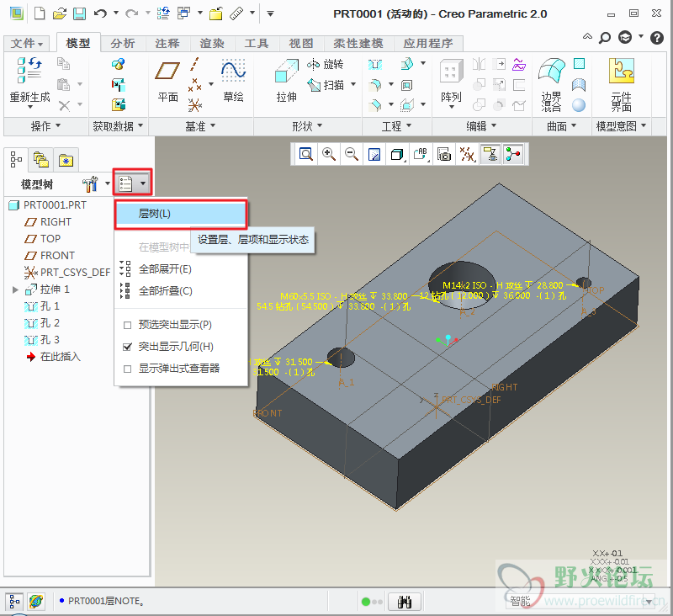Image resolution: width=673 pixels, height=616 pixels.
Task: Uncheck 突出显示几何(H)
Action: (127, 347)
